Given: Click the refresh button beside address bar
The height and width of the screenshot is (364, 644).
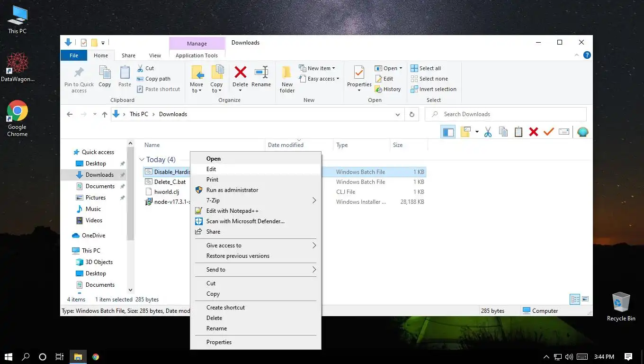Looking at the screenshot, I should click(x=411, y=114).
